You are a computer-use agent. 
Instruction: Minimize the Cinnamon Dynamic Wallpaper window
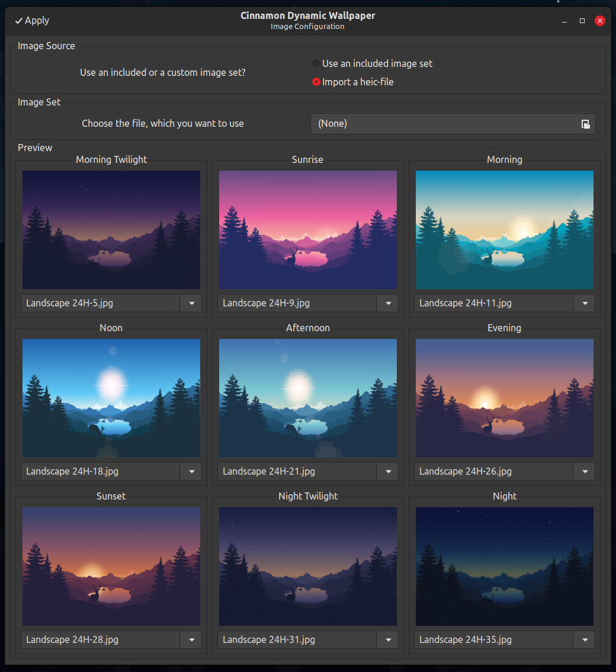(564, 21)
